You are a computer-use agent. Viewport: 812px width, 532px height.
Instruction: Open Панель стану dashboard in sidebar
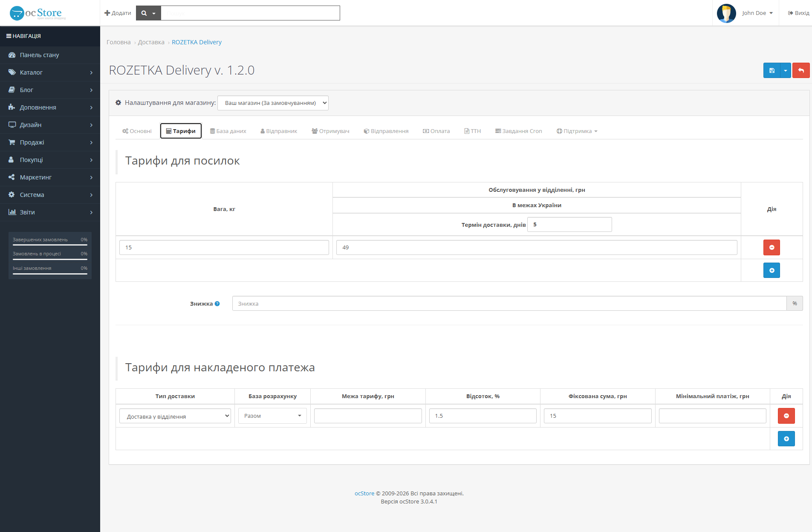pyautogui.click(x=50, y=55)
